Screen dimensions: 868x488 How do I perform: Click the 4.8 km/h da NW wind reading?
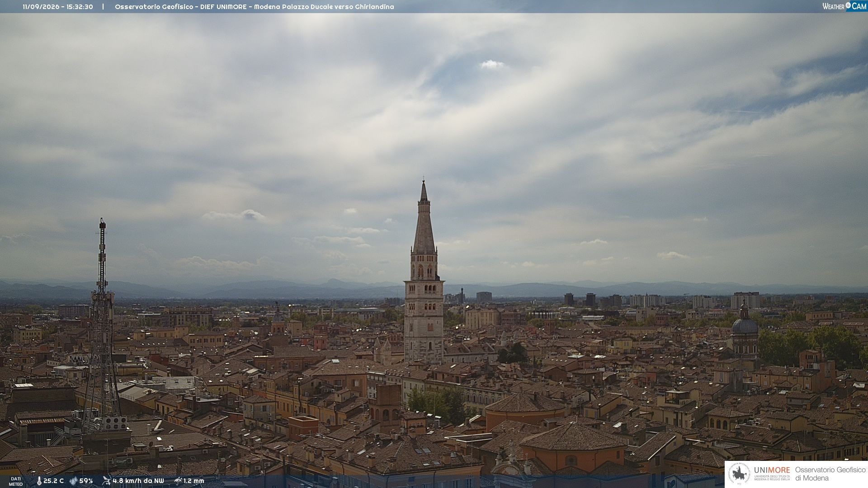point(138,481)
